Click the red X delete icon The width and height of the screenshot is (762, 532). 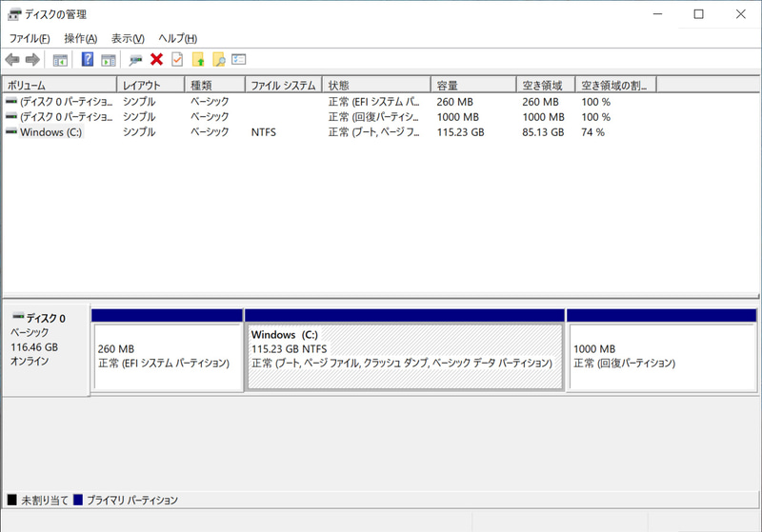coord(156,60)
